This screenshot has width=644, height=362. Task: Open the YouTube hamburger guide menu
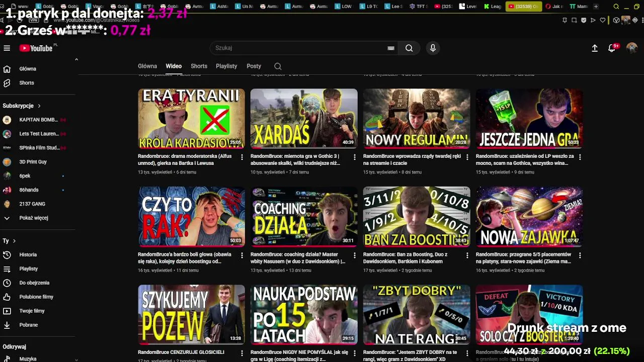pyautogui.click(x=7, y=48)
